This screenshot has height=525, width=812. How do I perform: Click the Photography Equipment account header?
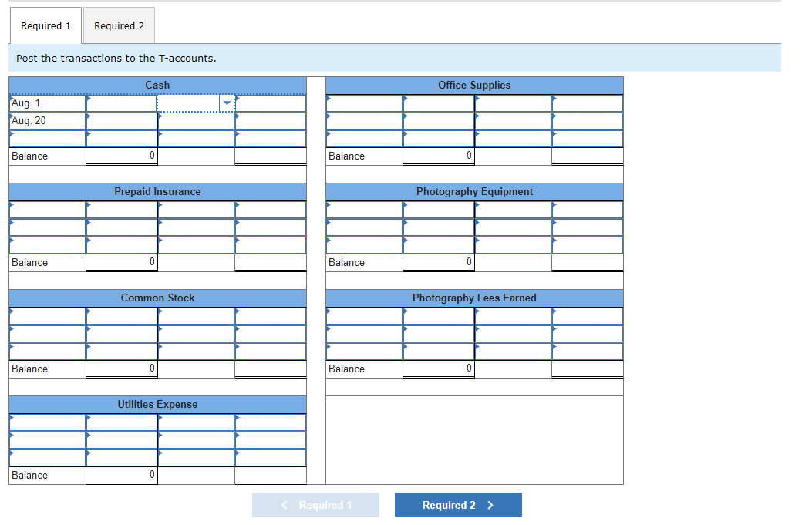474,191
